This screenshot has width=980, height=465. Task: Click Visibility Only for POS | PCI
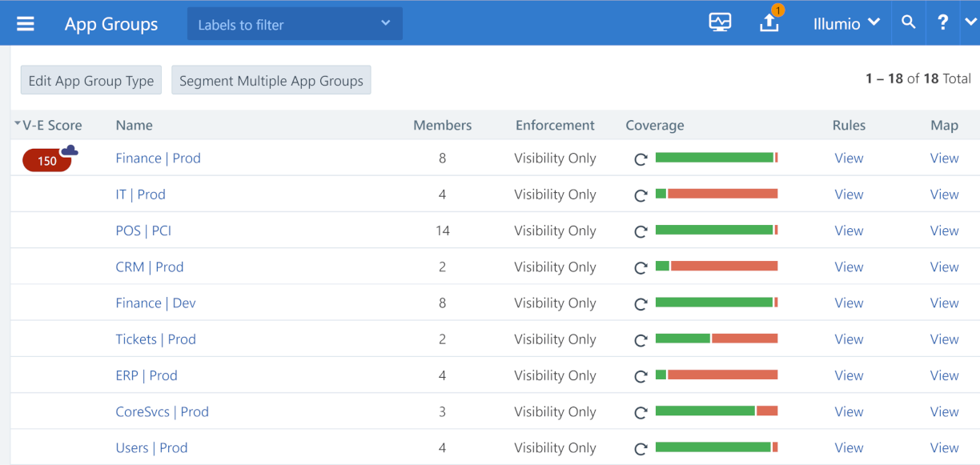555,230
